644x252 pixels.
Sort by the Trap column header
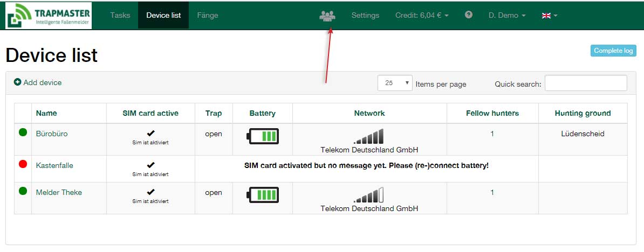coord(214,113)
